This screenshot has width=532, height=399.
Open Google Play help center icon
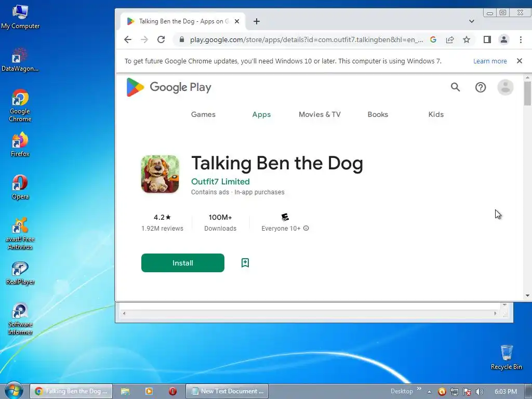(481, 87)
